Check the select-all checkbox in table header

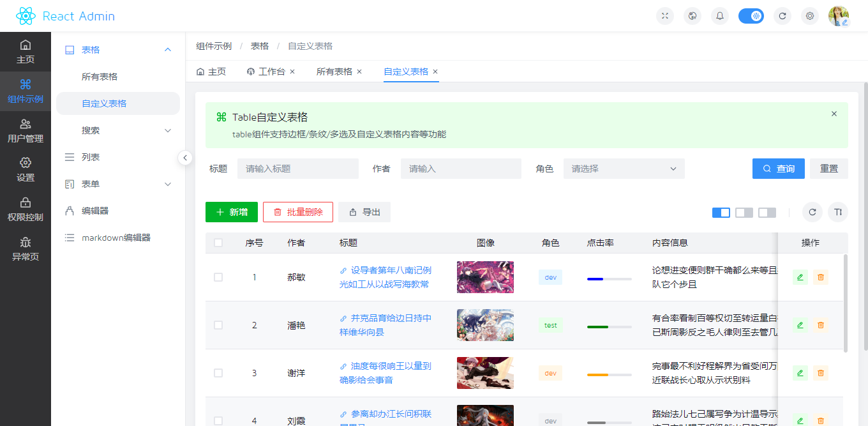point(218,243)
